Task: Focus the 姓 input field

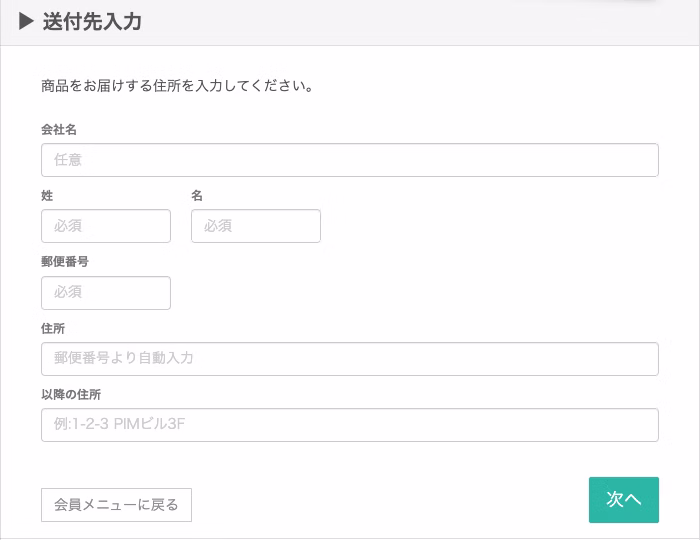Action: (106, 226)
